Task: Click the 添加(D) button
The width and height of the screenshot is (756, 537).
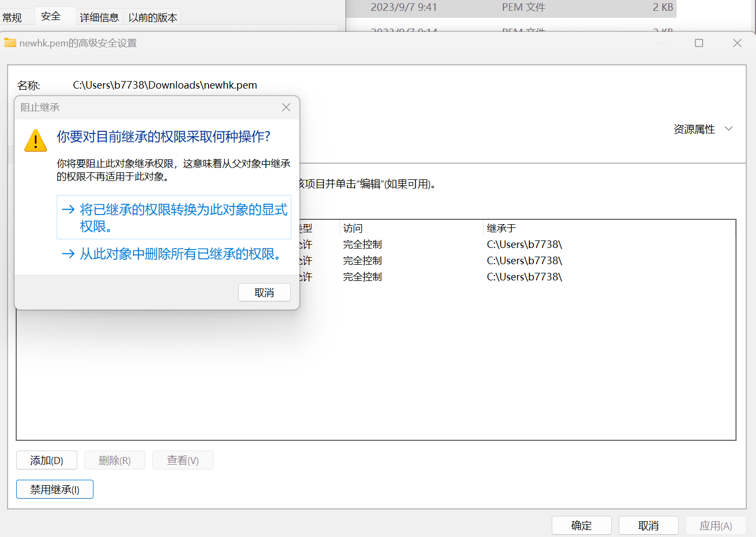Action: [46, 460]
